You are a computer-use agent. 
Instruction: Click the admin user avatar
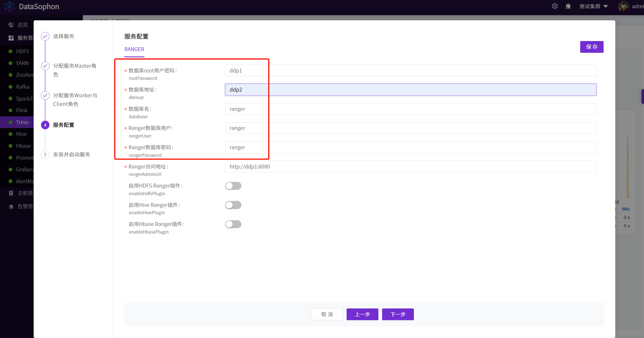(x=623, y=6)
